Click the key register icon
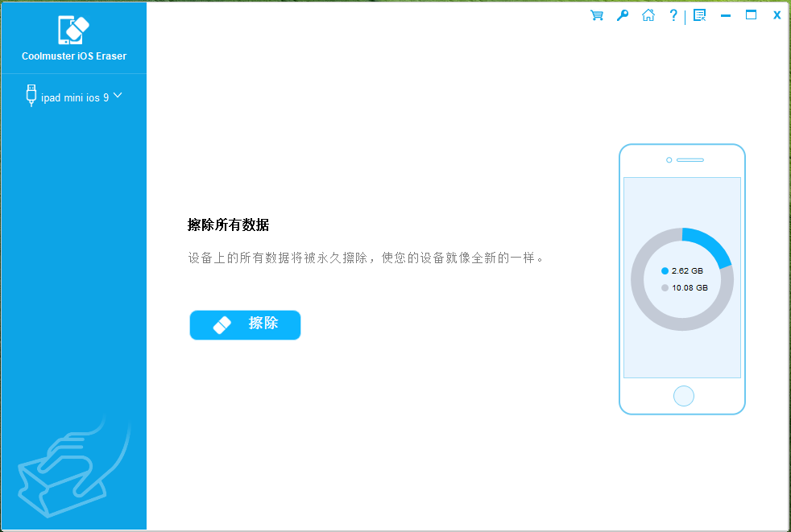The image size is (791, 532). tap(623, 15)
